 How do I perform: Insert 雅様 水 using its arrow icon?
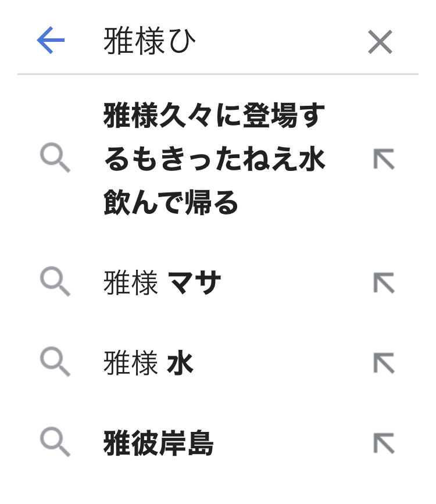tap(384, 363)
